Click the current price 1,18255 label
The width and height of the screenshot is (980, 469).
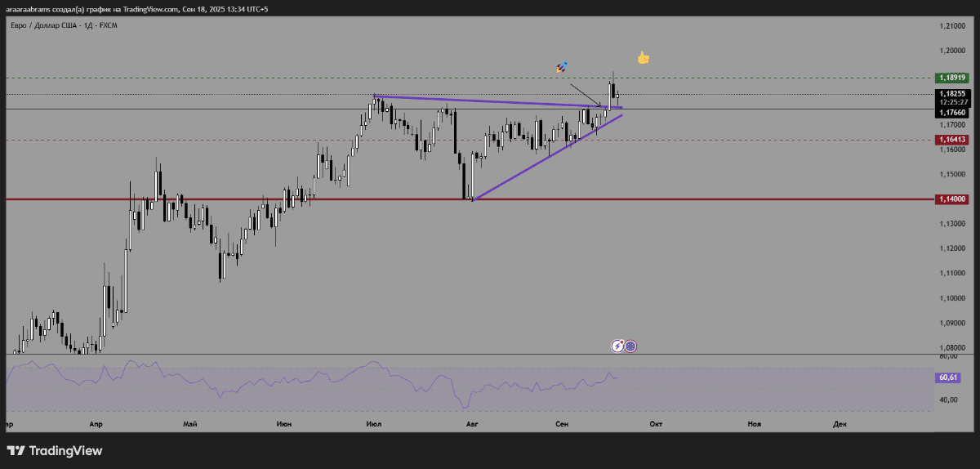click(x=952, y=94)
